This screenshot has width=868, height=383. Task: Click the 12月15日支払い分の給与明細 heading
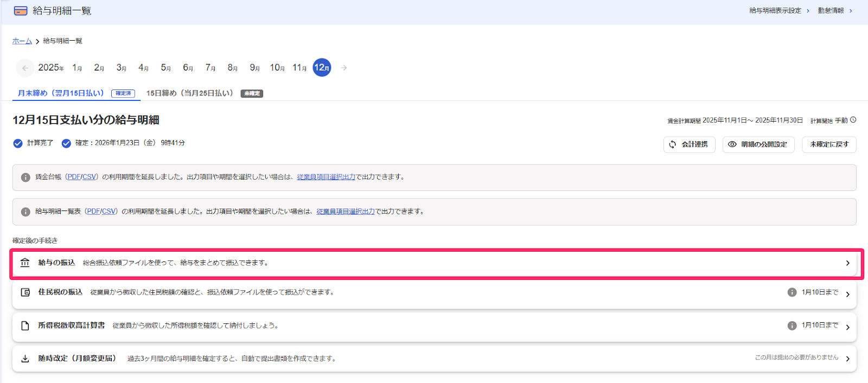tap(86, 120)
